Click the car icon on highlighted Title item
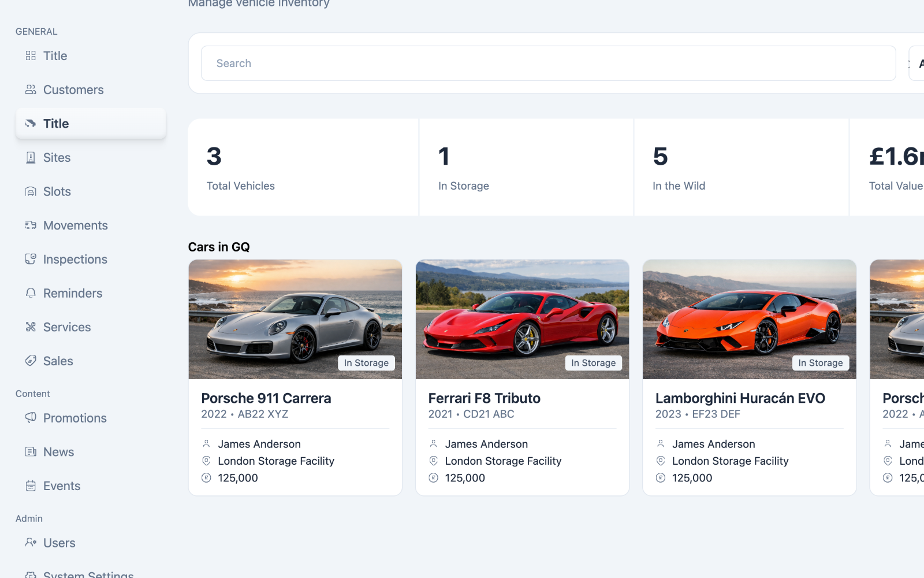Screen dimensions: 924x578 coord(31,124)
